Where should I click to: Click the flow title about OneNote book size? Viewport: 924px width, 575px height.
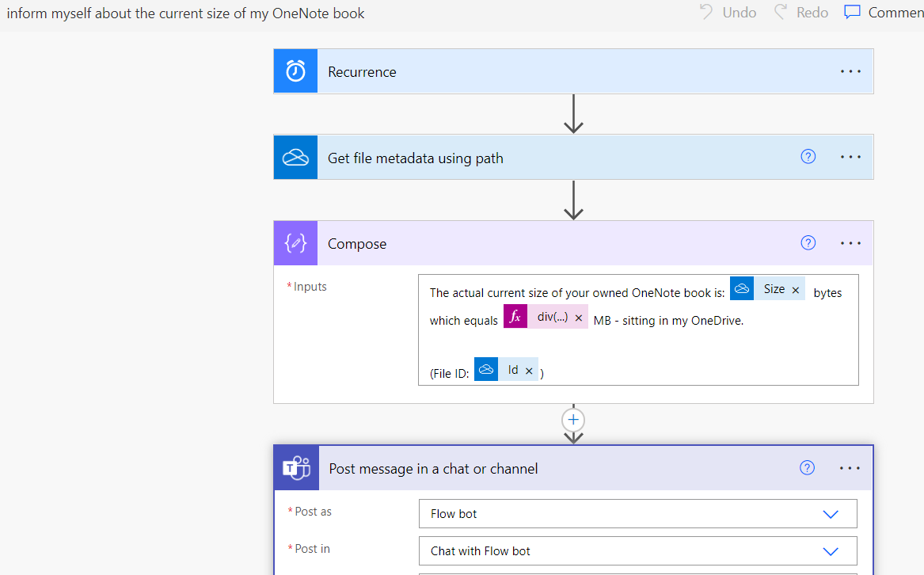(185, 13)
